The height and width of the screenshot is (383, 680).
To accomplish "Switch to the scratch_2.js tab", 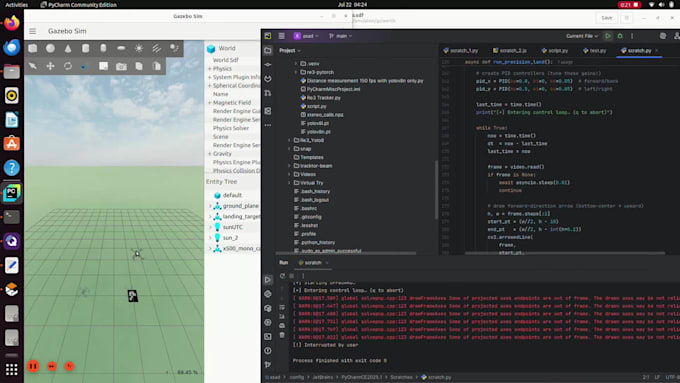I will pyautogui.click(x=510, y=51).
